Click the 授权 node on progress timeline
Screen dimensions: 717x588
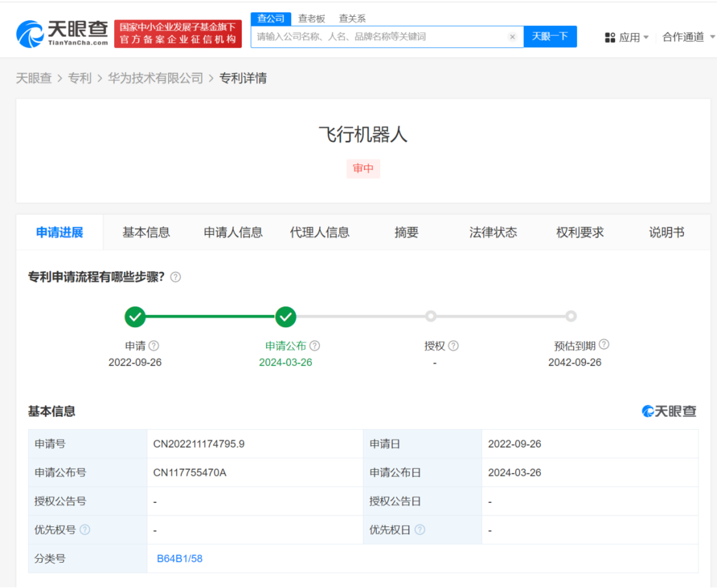tap(431, 316)
